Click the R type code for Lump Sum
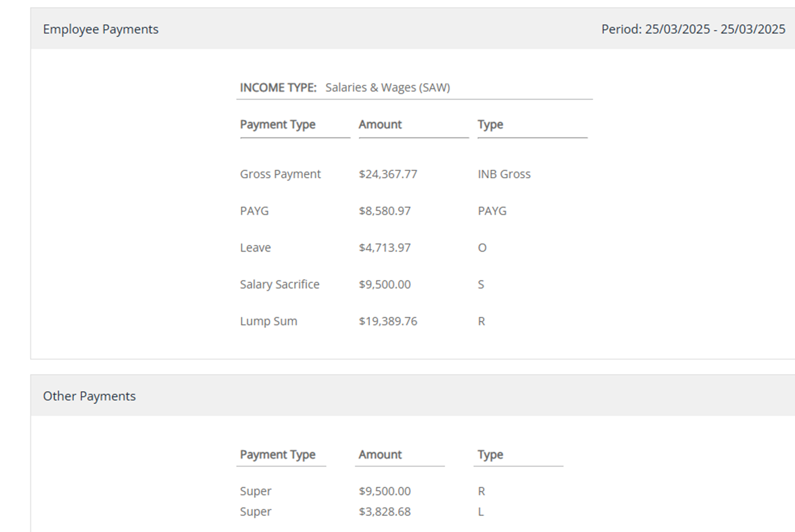Screen dimensions: 795x532 (482, 321)
